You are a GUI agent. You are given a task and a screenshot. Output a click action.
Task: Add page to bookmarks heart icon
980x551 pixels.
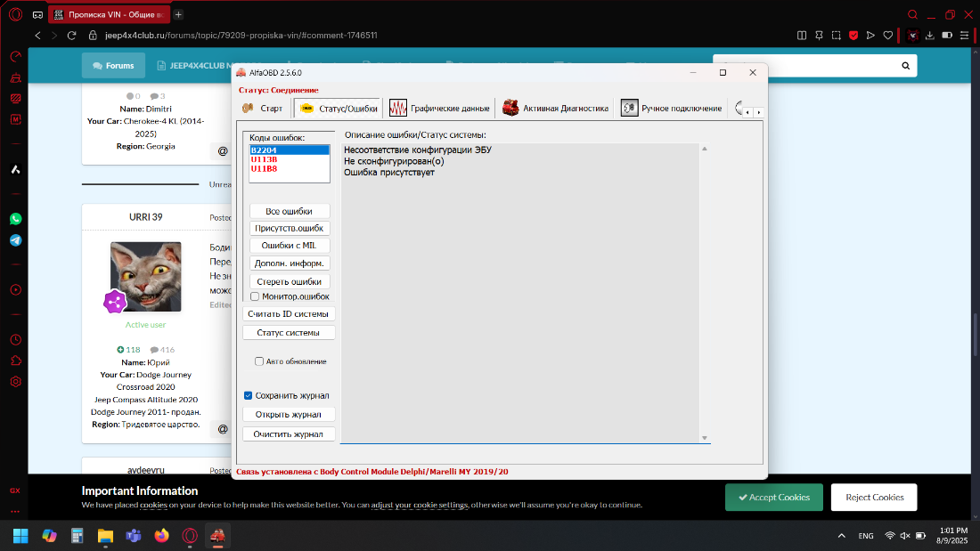click(888, 36)
